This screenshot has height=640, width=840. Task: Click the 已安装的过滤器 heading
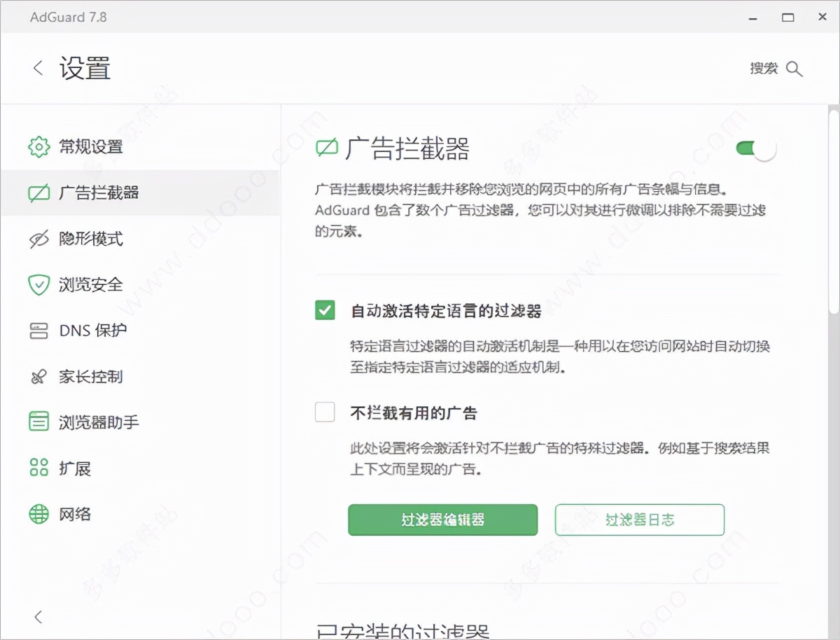click(402, 632)
